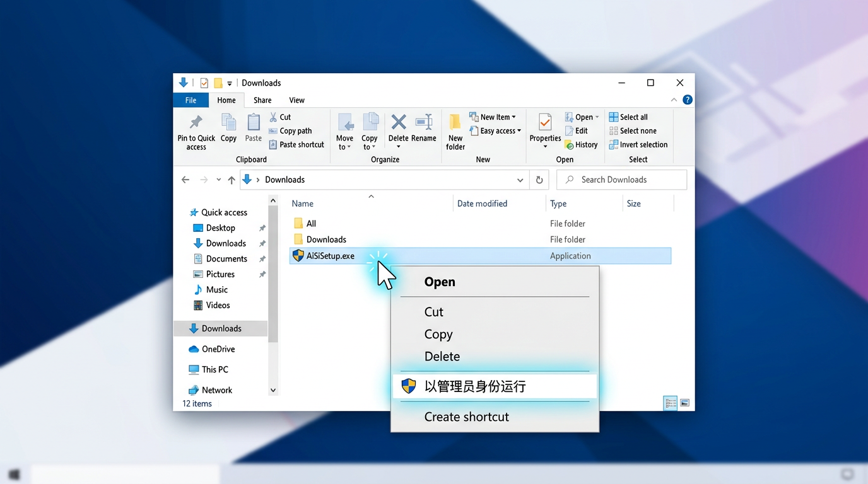The image size is (868, 484).
Task: Click the Properties ribbon icon
Action: [545, 122]
